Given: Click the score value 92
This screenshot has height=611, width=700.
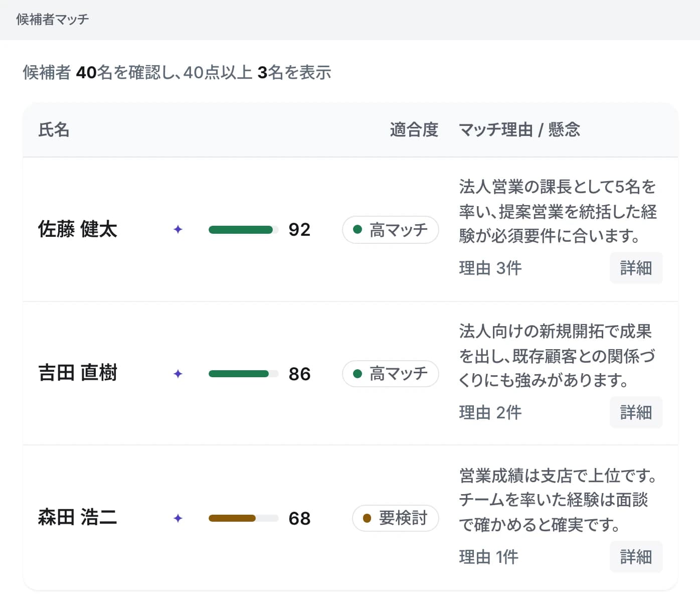Looking at the screenshot, I should [299, 230].
